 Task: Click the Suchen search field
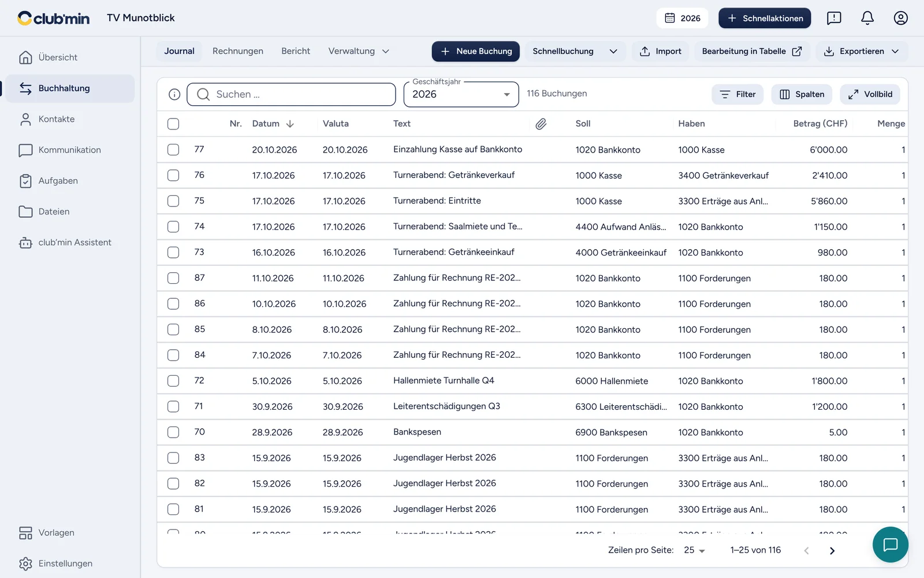[291, 94]
